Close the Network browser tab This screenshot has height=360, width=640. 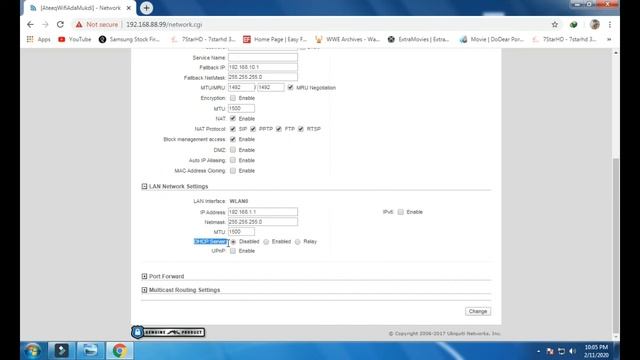click(x=129, y=8)
